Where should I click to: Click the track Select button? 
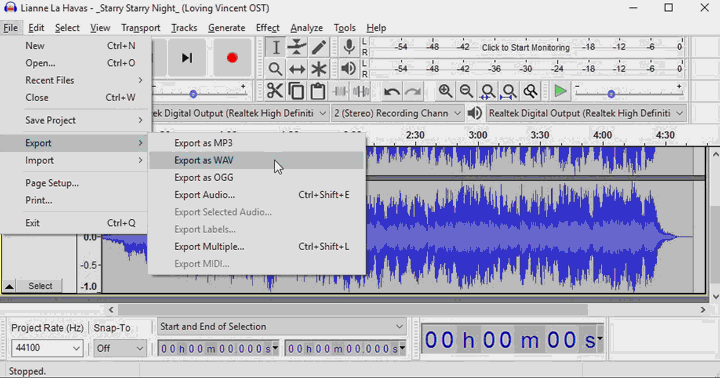coord(40,286)
